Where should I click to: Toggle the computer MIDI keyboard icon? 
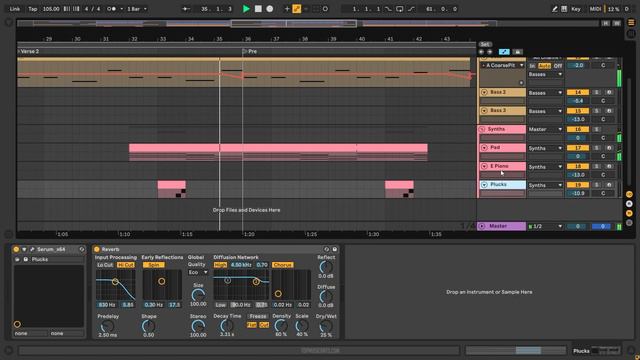coord(564,9)
